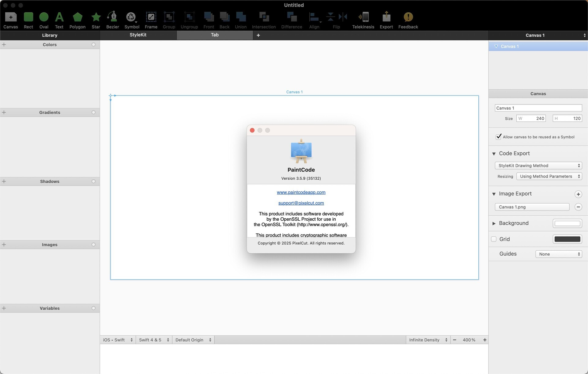
Task: Choose the Bezier tool
Action: 112,19
